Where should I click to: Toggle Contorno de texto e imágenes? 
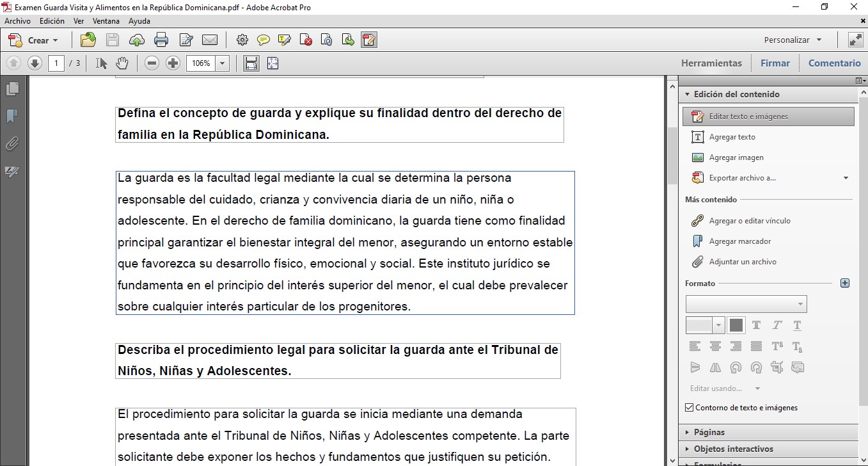coord(689,407)
